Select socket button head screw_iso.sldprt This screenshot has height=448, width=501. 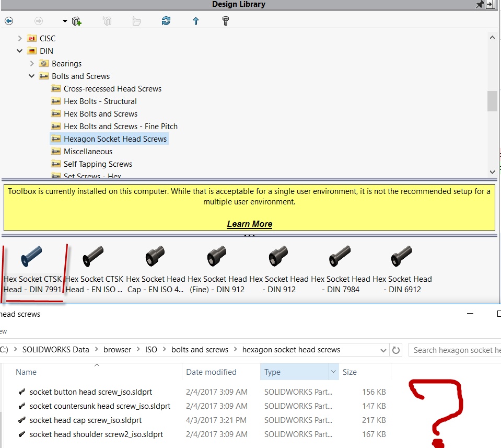91,392
